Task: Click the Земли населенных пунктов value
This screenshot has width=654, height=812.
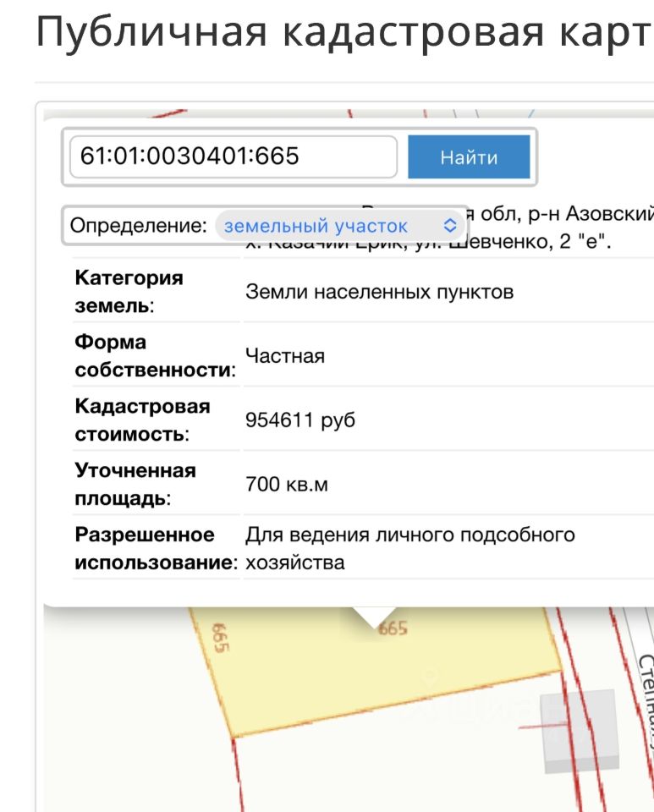Action: 380,292
